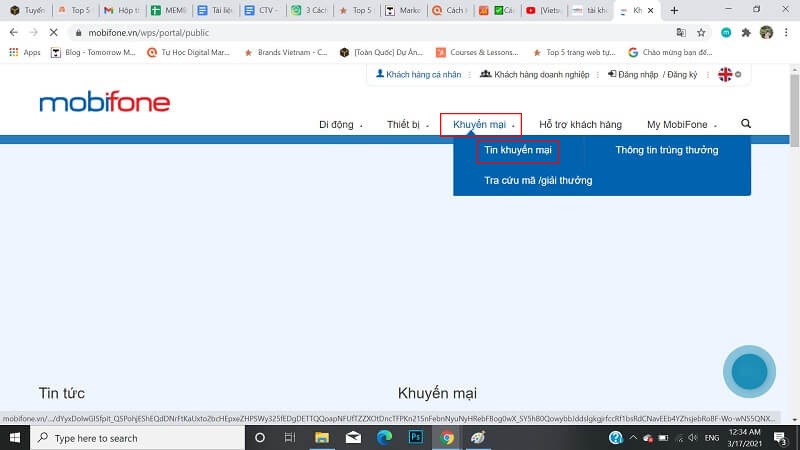The height and width of the screenshot is (450, 800).
Task: Expand the My MobiFone menu
Action: [682, 124]
